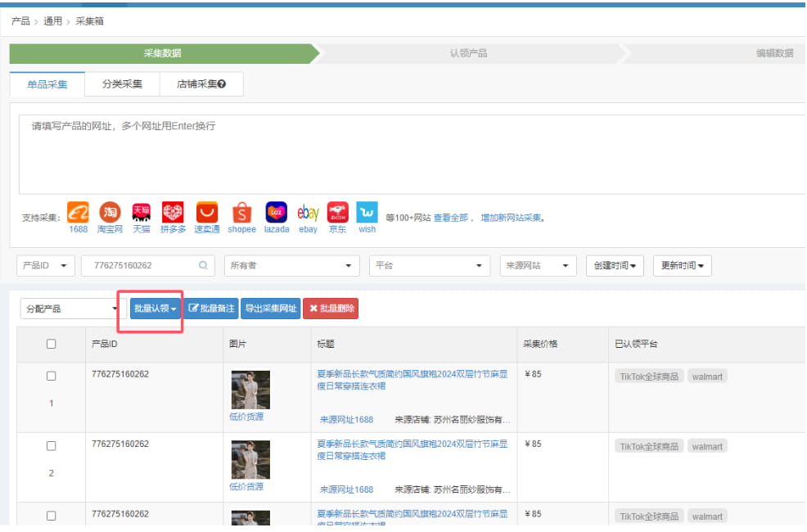Click the search magnifier in product ID field
This screenshot has height=532, width=807.
point(203,266)
